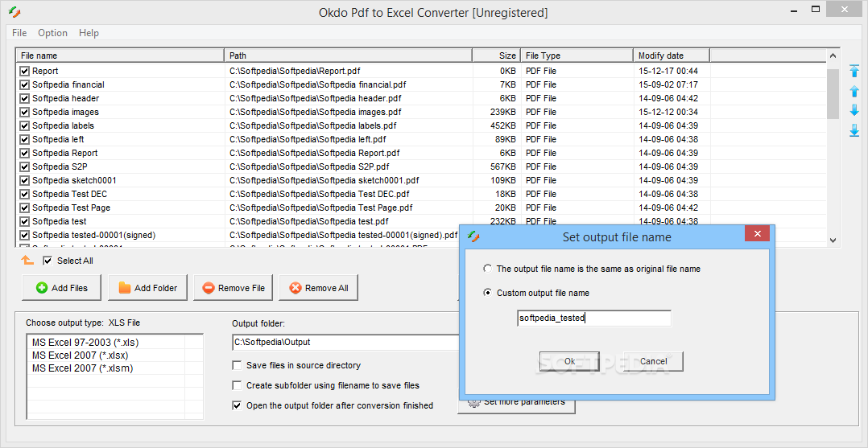The width and height of the screenshot is (868, 448).
Task: Open the File menu
Action: [x=19, y=33]
